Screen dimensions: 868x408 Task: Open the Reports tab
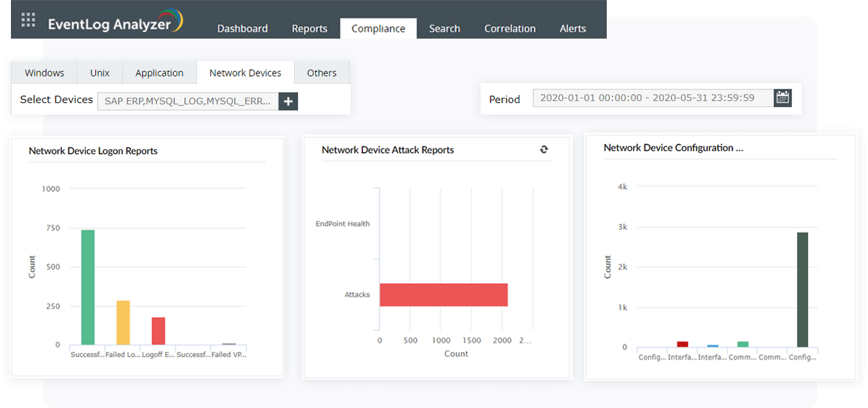(x=309, y=28)
